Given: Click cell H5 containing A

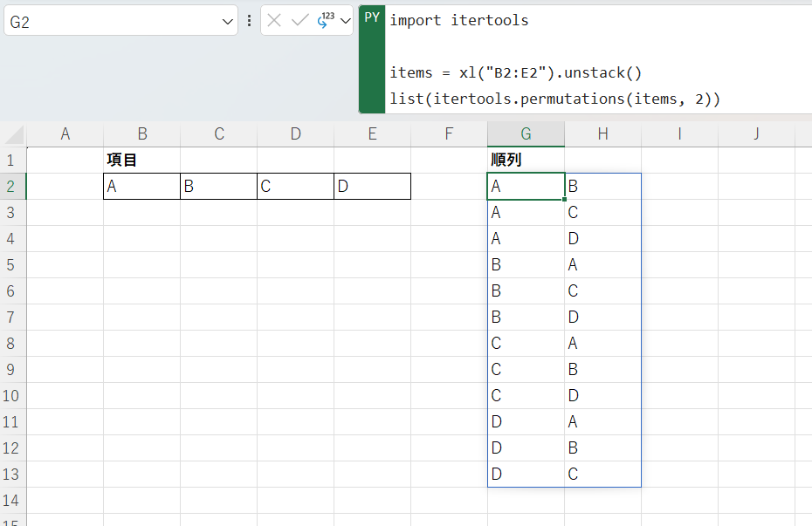Looking at the screenshot, I should 602,265.
